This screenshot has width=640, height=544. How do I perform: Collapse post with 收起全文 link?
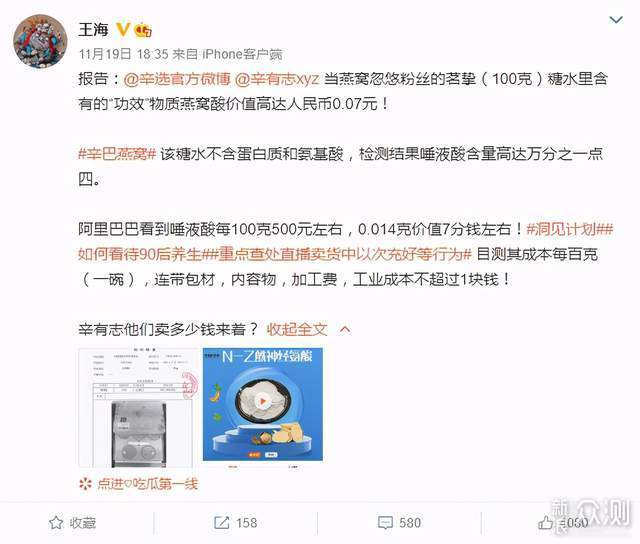point(297,329)
